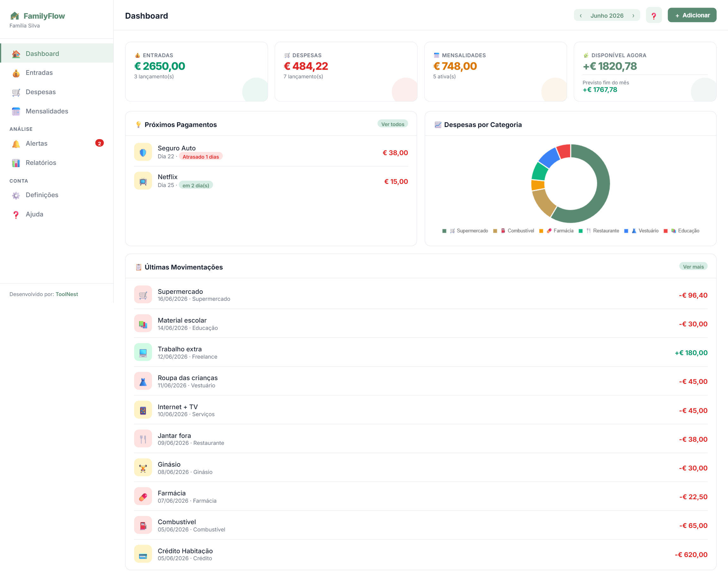Click the Netflix TV icon
The width and height of the screenshot is (728, 582).
(143, 181)
